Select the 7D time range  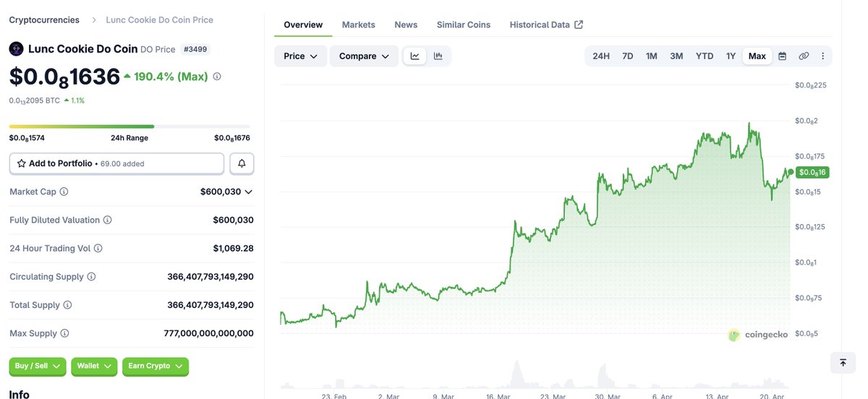628,56
